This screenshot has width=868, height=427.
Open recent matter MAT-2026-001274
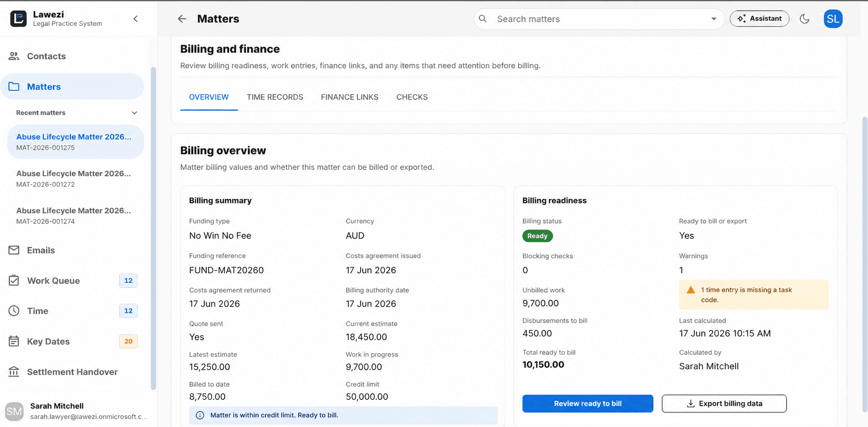click(x=75, y=215)
